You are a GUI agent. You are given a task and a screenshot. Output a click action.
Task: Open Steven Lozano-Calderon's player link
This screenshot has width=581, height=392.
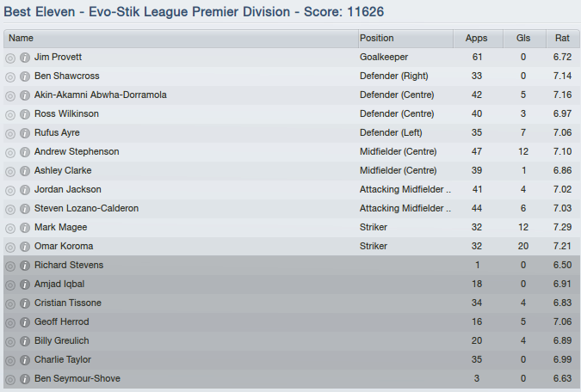point(86,209)
